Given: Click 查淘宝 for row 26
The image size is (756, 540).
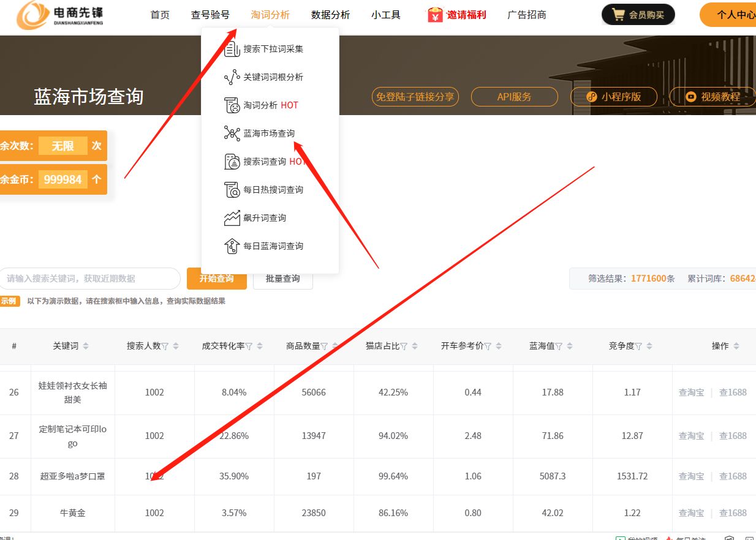Looking at the screenshot, I should (691, 392).
